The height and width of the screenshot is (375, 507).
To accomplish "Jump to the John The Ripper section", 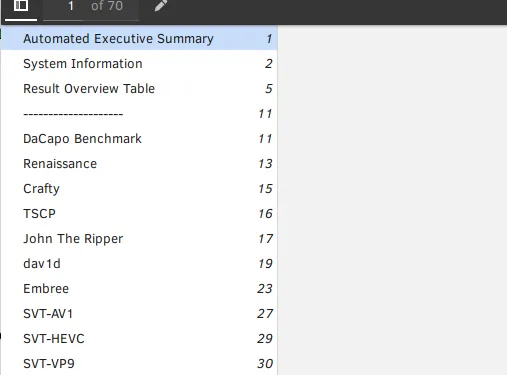I will coord(139,239).
